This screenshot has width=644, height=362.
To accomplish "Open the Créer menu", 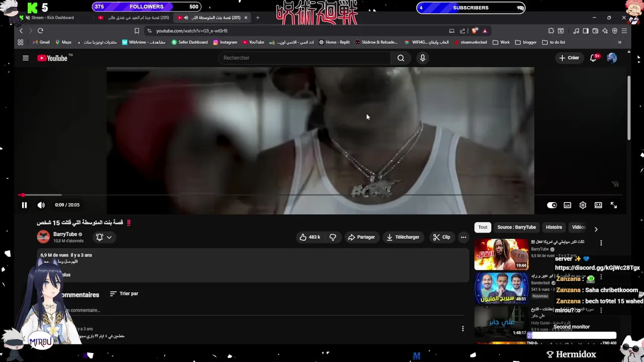I will pyautogui.click(x=569, y=58).
